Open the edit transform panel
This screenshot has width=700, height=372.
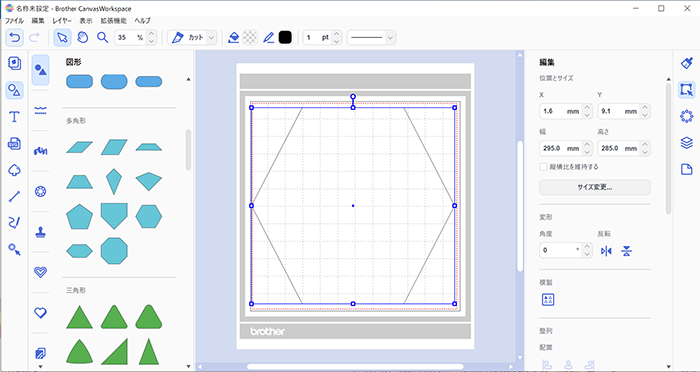pos(687,90)
